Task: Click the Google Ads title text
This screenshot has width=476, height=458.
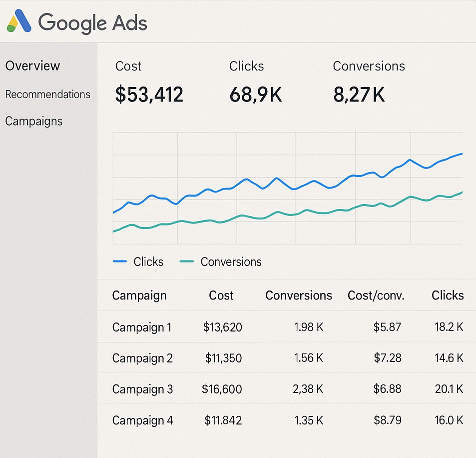Action: (x=92, y=23)
